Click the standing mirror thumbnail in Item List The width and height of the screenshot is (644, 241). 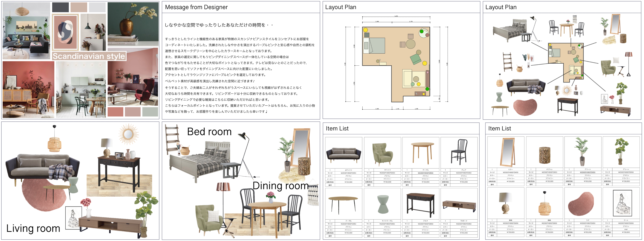tap(507, 152)
